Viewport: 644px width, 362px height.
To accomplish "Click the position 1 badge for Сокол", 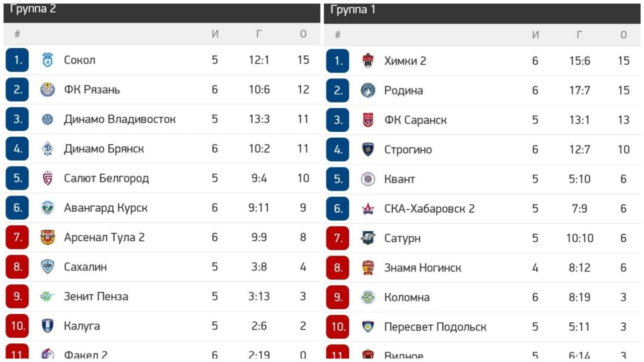I will coord(18,60).
